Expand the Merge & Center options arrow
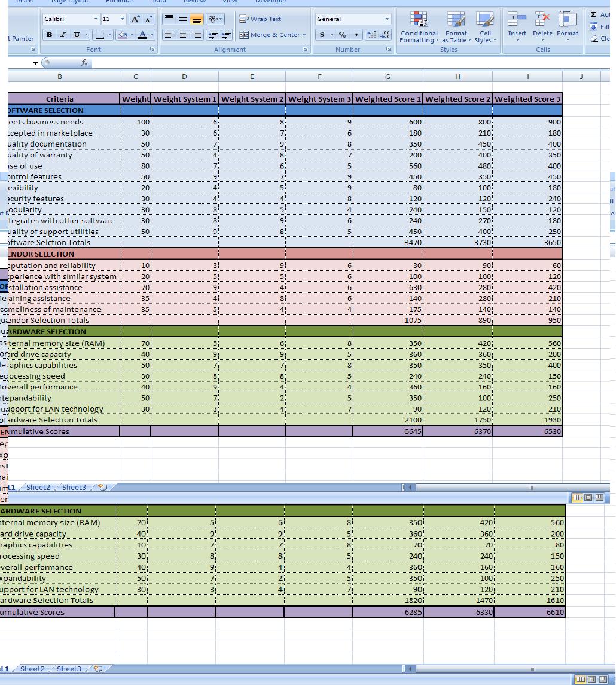The width and height of the screenshot is (616, 685). pos(304,35)
